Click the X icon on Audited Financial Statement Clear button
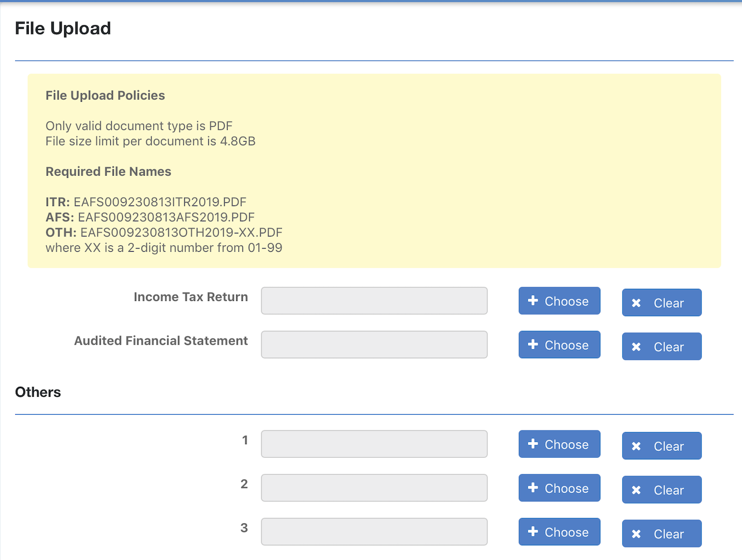742x560 pixels. (637, 347)
